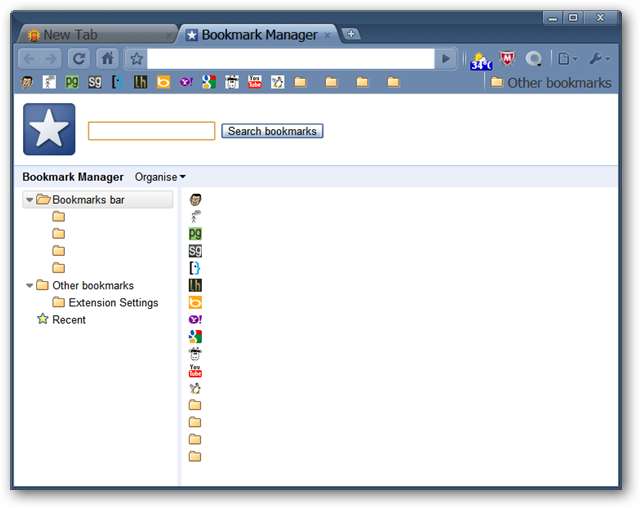Screen dimensions: 640x508
Task: Click the forward navigation arrow
Action: (51, 59)
